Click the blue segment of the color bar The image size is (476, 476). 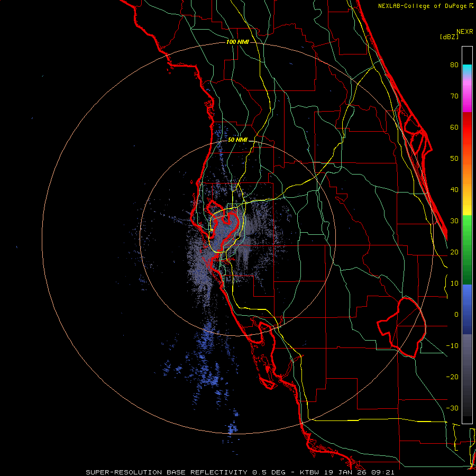tap(467, 309)
